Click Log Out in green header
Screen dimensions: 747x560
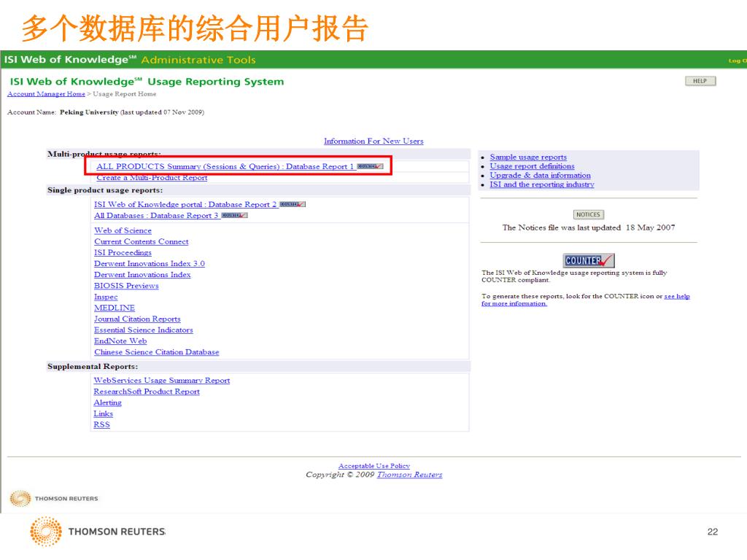(738, 61)
